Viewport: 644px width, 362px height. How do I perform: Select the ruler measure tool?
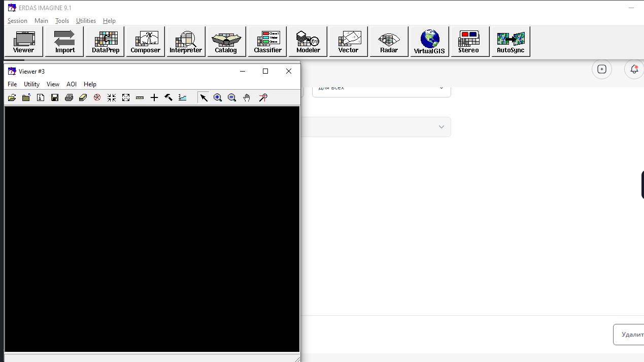(x=140, y=97)
